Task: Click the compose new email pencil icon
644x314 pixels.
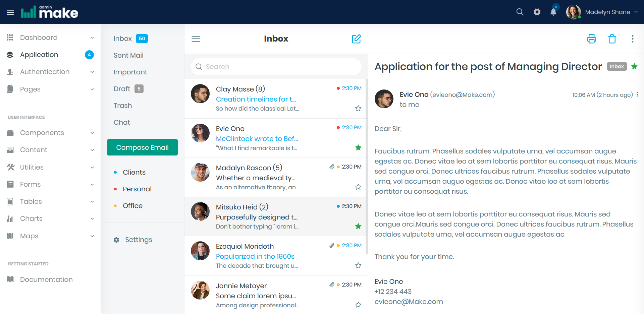Action: click(356, 39)
